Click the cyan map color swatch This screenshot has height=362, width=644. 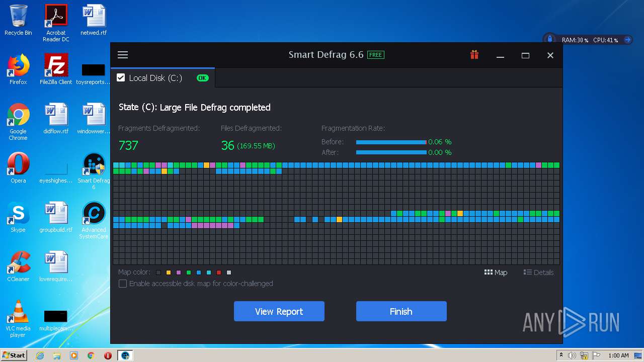[x=209, y=273]
